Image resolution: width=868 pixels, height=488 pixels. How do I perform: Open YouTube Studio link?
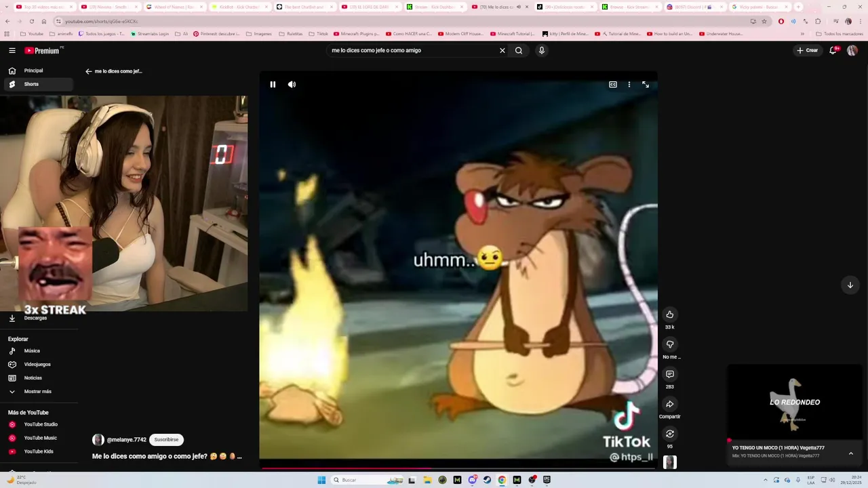pyautogui.click(x=39, y=424)
